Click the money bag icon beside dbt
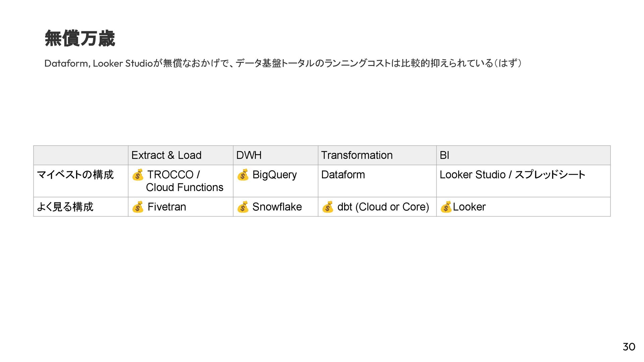 coord(327,207)
